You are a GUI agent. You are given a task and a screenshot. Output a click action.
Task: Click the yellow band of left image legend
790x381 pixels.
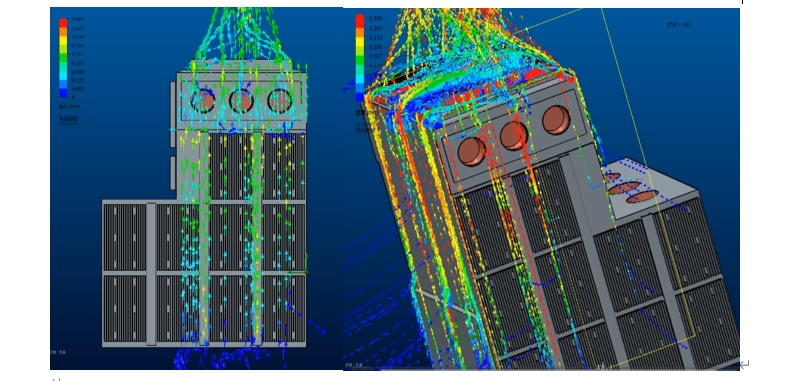click(x=63, y=40)
